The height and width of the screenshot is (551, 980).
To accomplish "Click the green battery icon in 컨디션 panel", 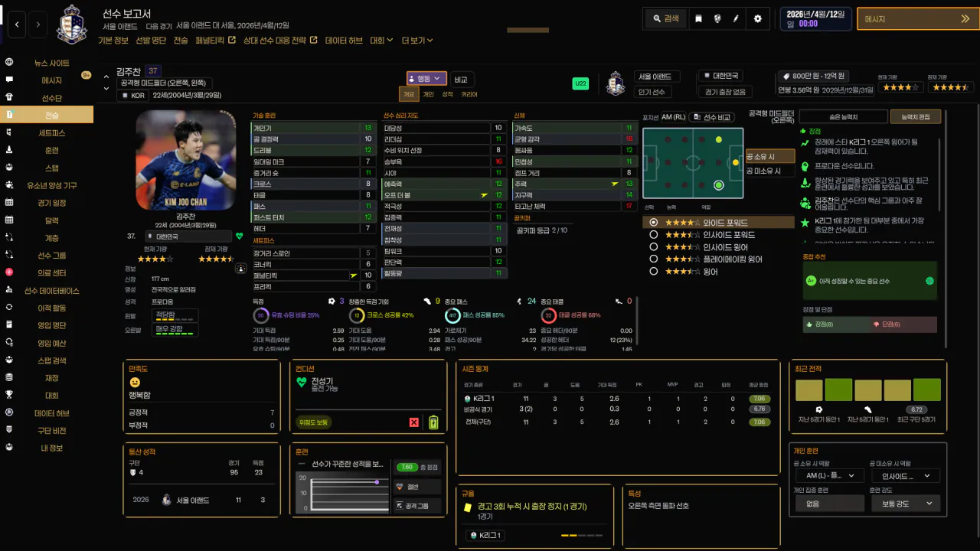I will click(433, 422).
